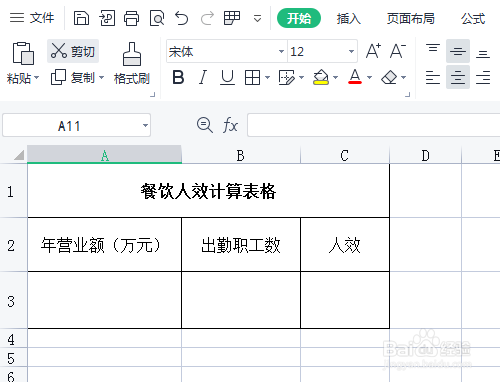Select column B header
Screen dimensions: 500x382
241,155
